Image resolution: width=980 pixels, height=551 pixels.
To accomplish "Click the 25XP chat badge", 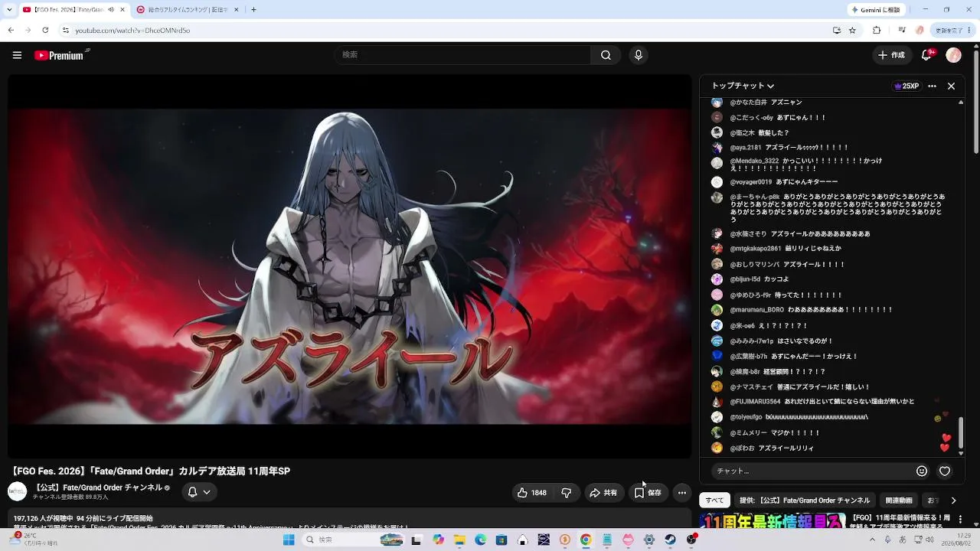I will coord(906,86).
